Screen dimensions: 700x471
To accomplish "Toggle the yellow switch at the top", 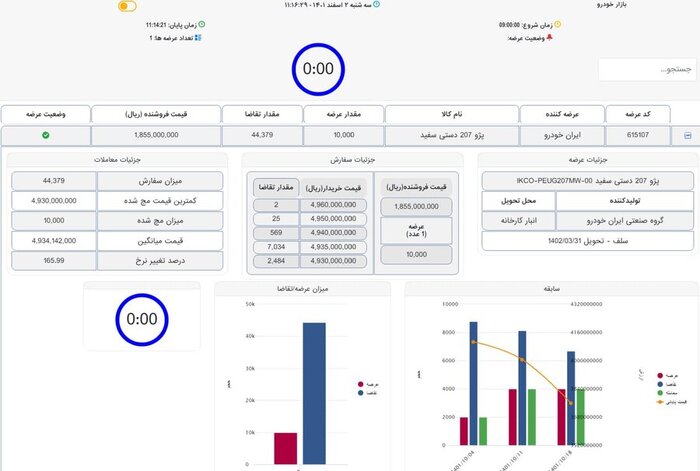I will tap(127, 6).
